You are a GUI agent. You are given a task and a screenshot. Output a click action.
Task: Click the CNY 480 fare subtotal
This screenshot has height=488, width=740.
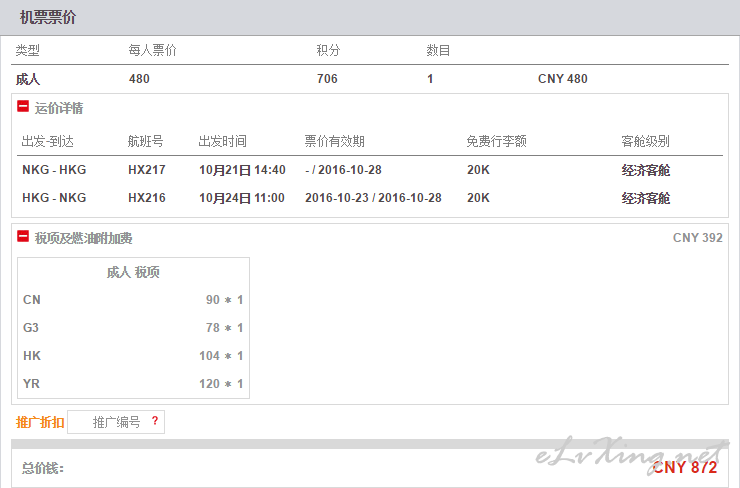pyautogui.click(x=563, y=79)
